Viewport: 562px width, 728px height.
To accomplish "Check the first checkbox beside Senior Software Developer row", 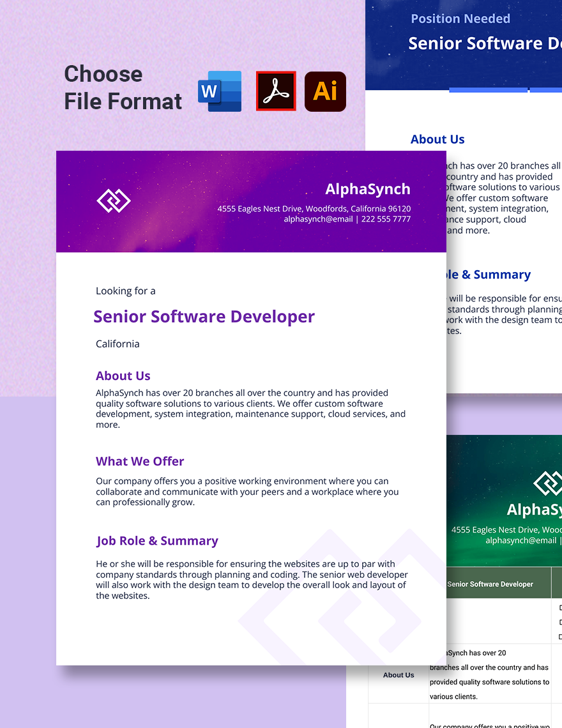I will [560, 607].
